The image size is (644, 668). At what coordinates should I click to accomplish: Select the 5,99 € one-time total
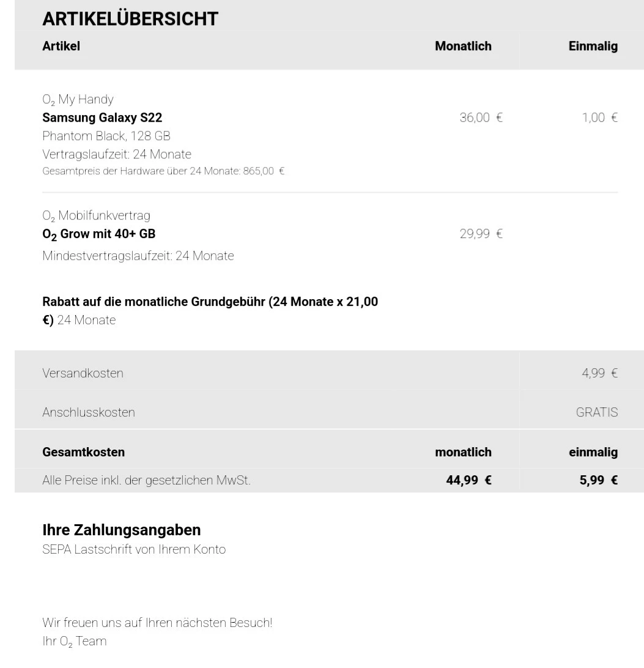tap(598, 480)
